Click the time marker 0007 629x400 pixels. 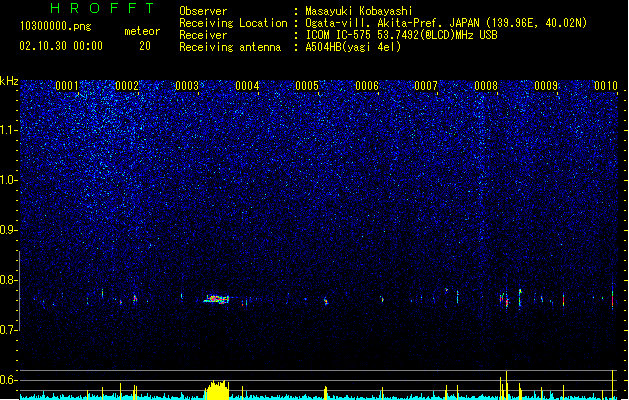(426, 86)
